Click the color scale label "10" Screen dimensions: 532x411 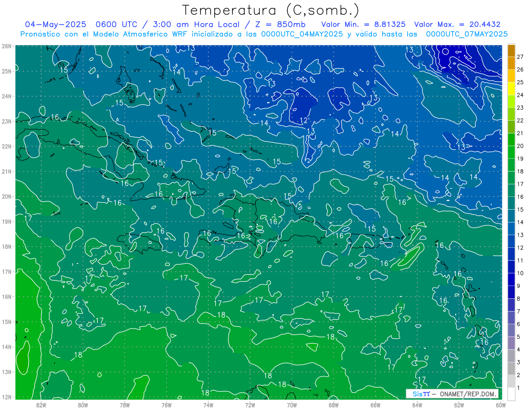tap(520, 273)
